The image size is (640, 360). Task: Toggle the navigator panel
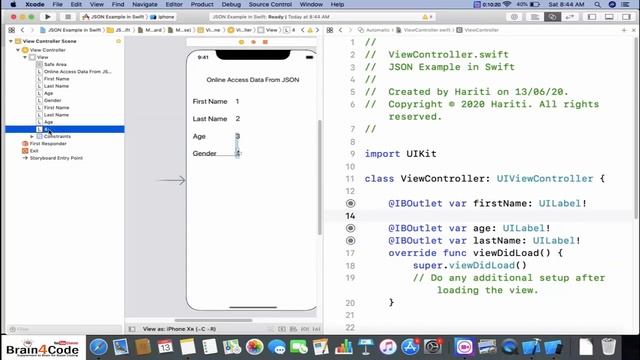(x=592, y=17)
